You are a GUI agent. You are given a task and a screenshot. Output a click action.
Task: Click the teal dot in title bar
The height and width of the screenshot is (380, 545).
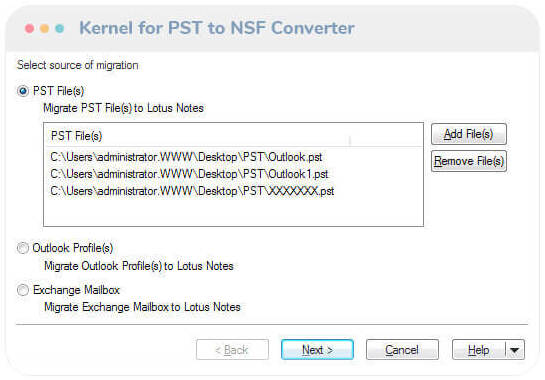pos(60,29)
